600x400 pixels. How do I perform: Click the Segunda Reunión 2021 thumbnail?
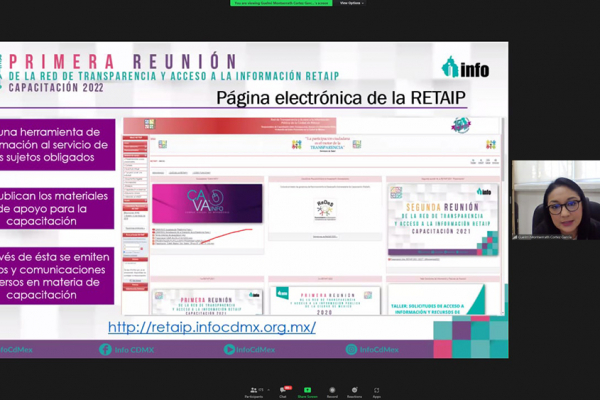(443, 220)
